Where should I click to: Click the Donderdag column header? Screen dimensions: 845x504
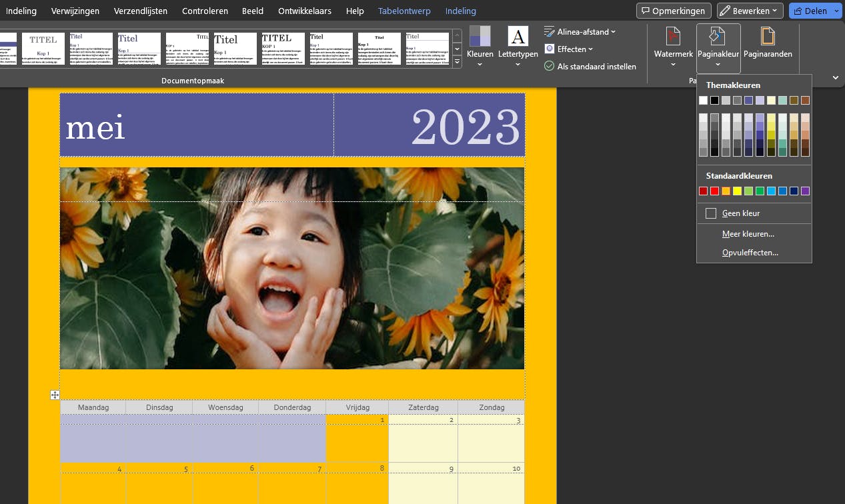[292, 407]
